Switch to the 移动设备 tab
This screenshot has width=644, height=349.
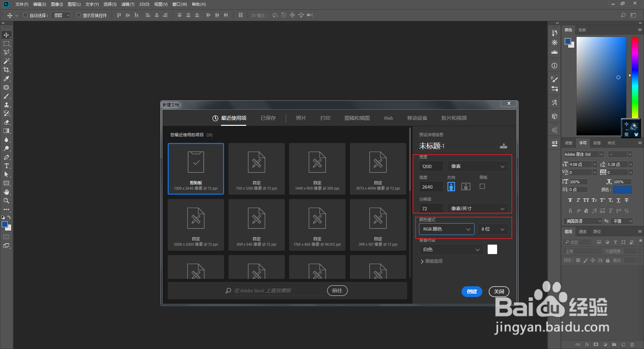pos(417,118)
